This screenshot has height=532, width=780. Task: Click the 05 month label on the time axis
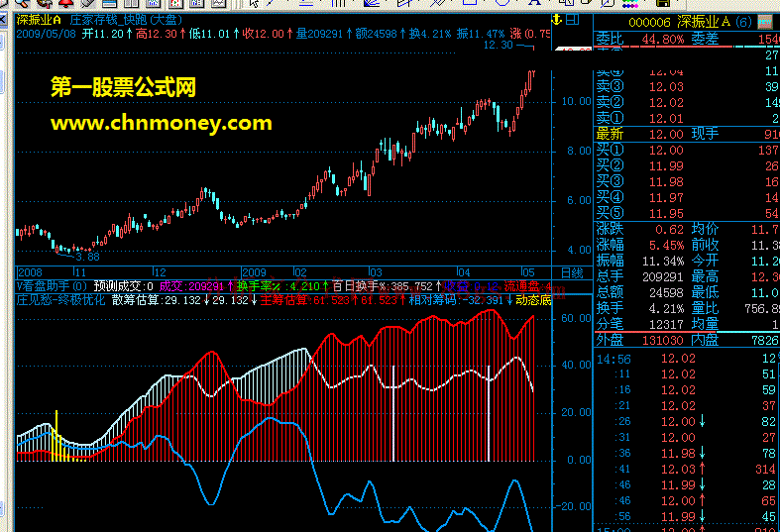click(528, 272)
